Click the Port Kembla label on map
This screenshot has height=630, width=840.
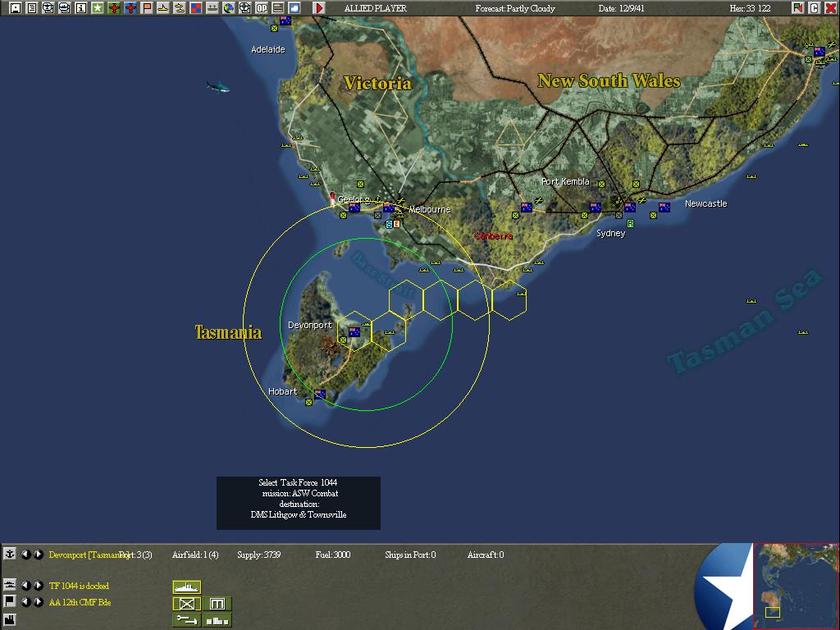pyautogui.click(x=565, y=181)
